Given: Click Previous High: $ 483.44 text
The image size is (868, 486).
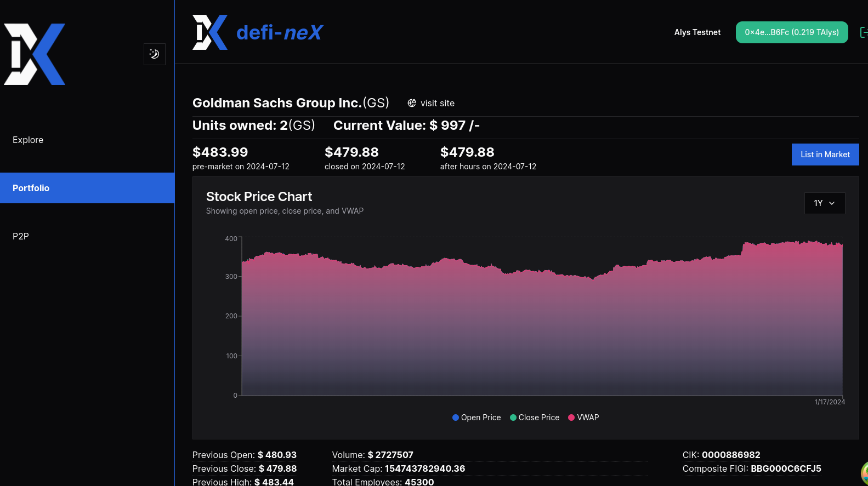Looking at the screenshot, I should click(x=243, y=482).
